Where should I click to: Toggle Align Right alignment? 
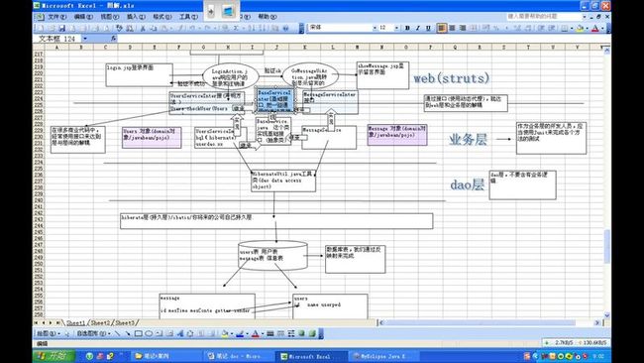coord(463,28)
